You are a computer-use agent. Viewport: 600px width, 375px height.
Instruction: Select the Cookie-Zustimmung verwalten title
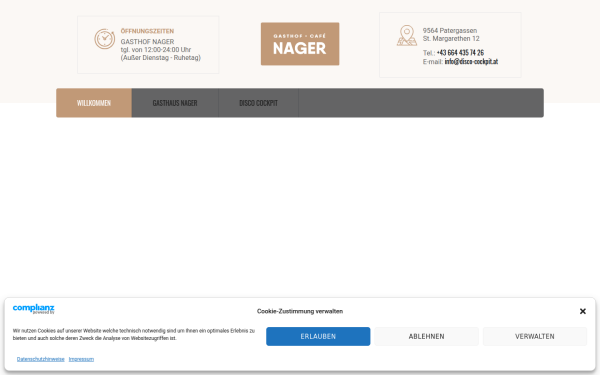[x=300, y=311]
